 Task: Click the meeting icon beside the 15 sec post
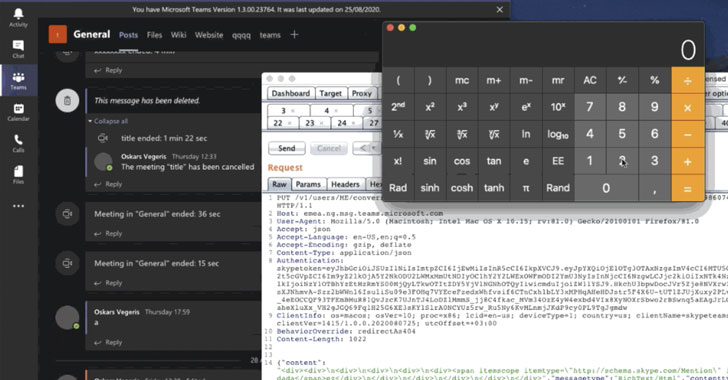(67, 263)
